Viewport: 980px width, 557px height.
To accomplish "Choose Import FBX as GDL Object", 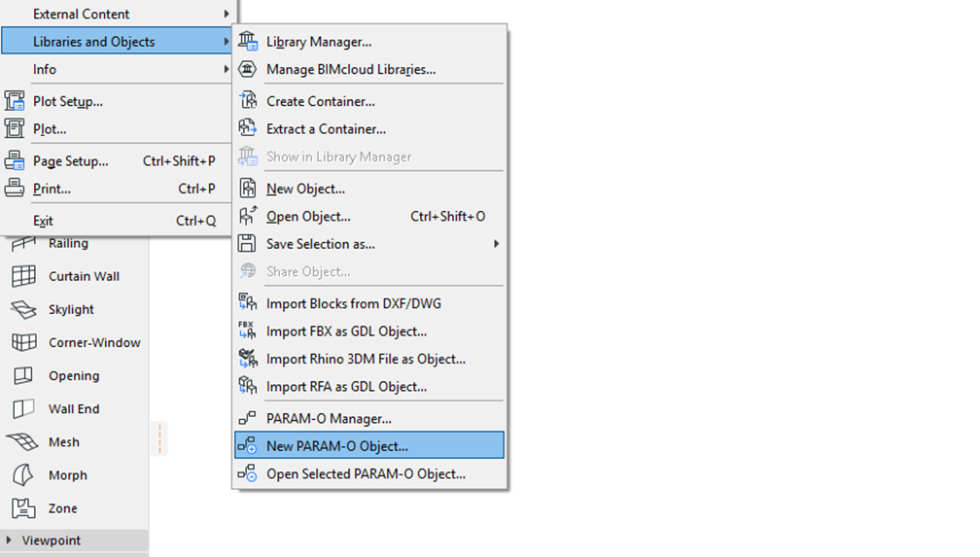I will [369, 331].
